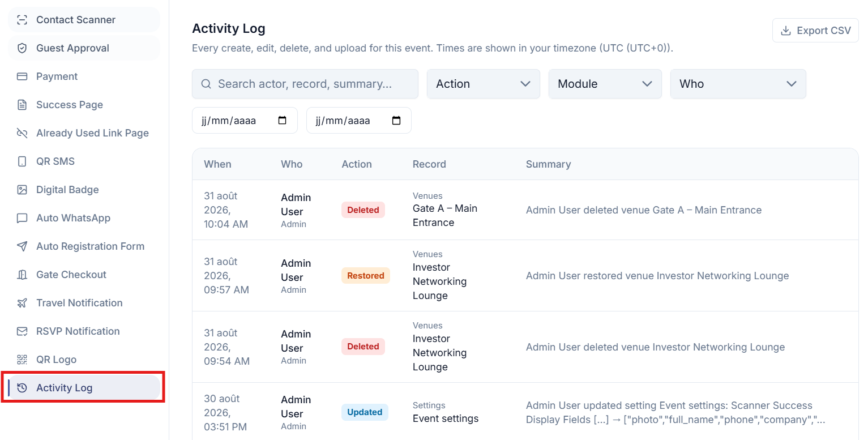This screenshot has width=868, height=440.
Task: Click the search actor, record, summary field
Action: (305, 84)
